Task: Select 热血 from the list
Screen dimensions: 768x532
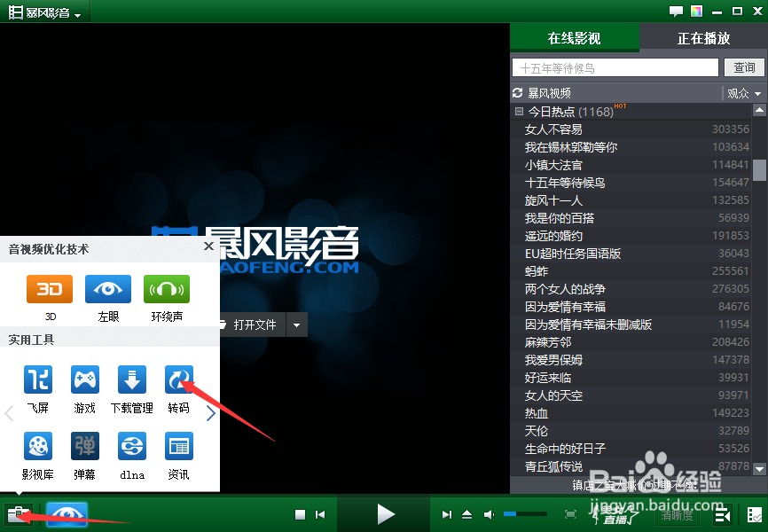Action: [631, 413]
